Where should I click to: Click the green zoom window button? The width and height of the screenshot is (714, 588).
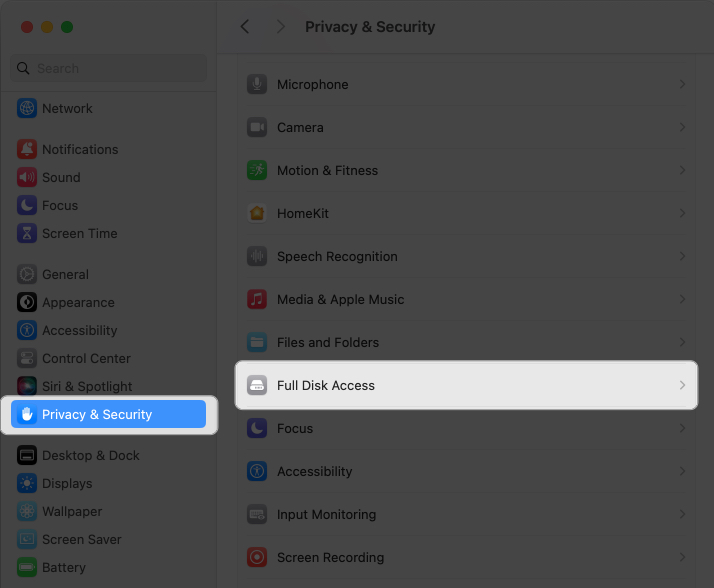click(x=67, y=27)
